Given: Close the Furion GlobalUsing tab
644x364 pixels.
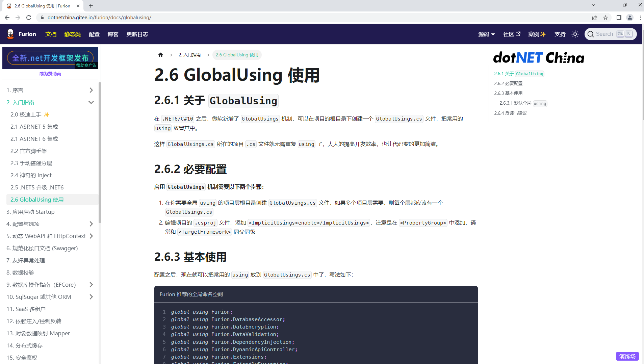Looking at the screenshot, I should (x=78, y=6).
